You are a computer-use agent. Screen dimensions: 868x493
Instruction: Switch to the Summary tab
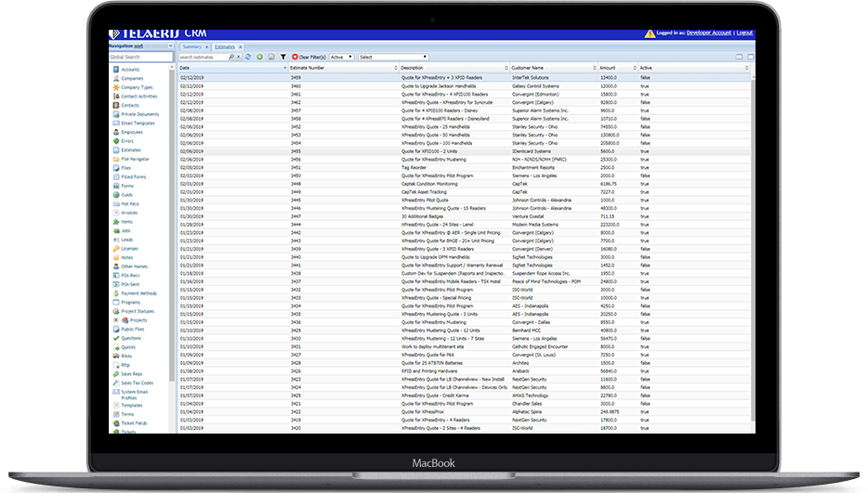click(192, 45)
